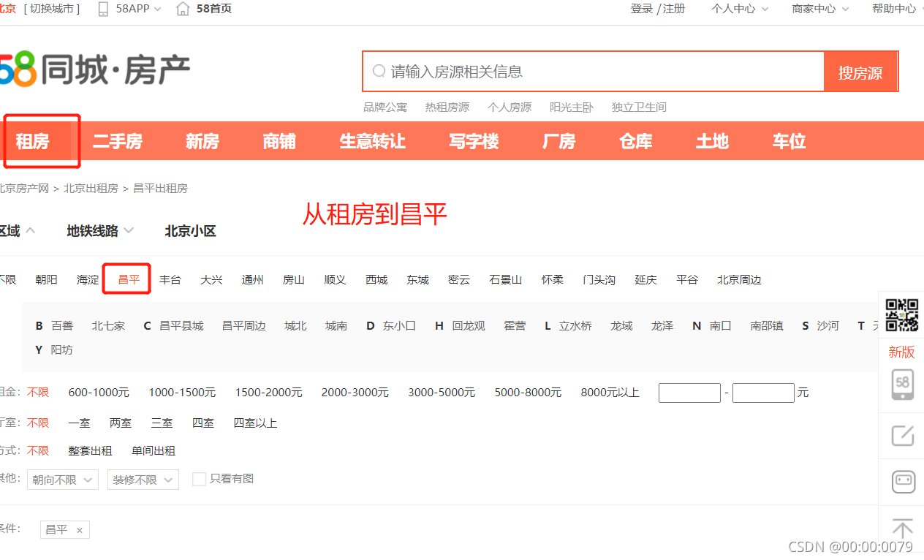Expand the 58APP dropdown arrow
This screenshot has width=924, height=560.
pyautogui.click(x=157, y=10)
